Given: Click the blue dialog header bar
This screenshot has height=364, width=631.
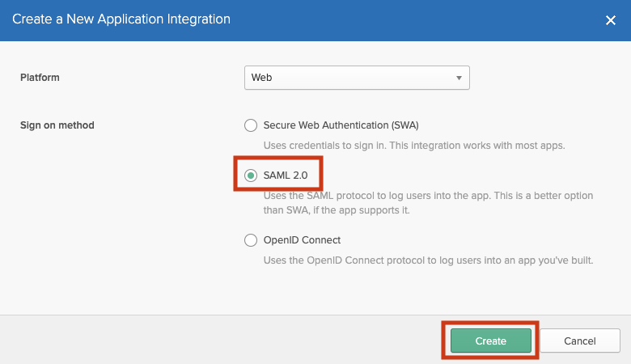Looking at the screenshot, I should click(315, 20).
